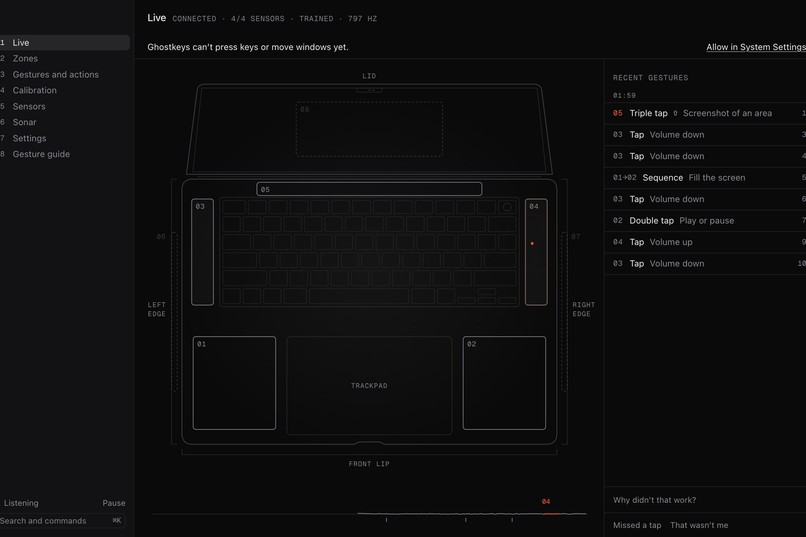Click the Listening status label
Screen dimensions: 806x537
click(x=21, y=503)
